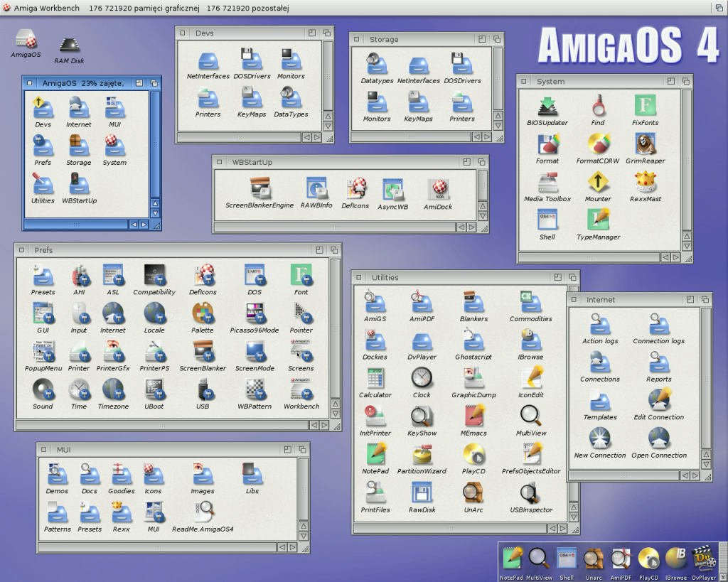Click size gadget of WBStartUp window
The width and height of the screenshot is (728, 582).
click(x=483, y=228)
